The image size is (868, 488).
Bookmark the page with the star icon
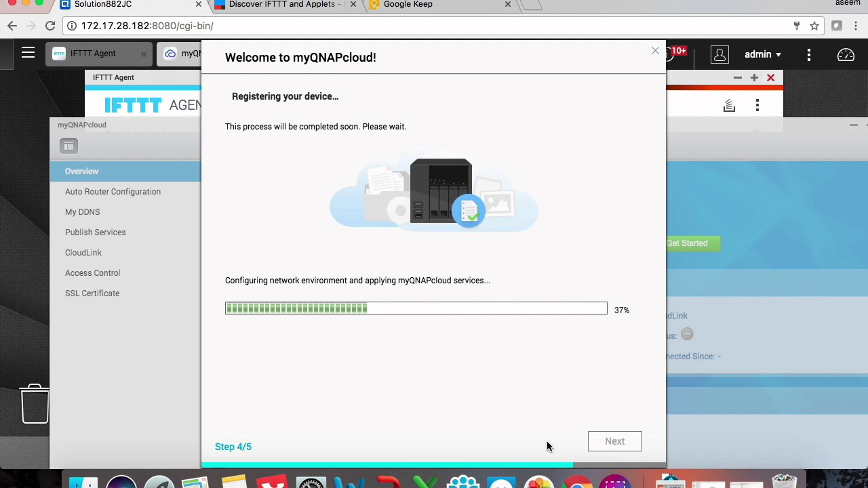pos(814,26)
